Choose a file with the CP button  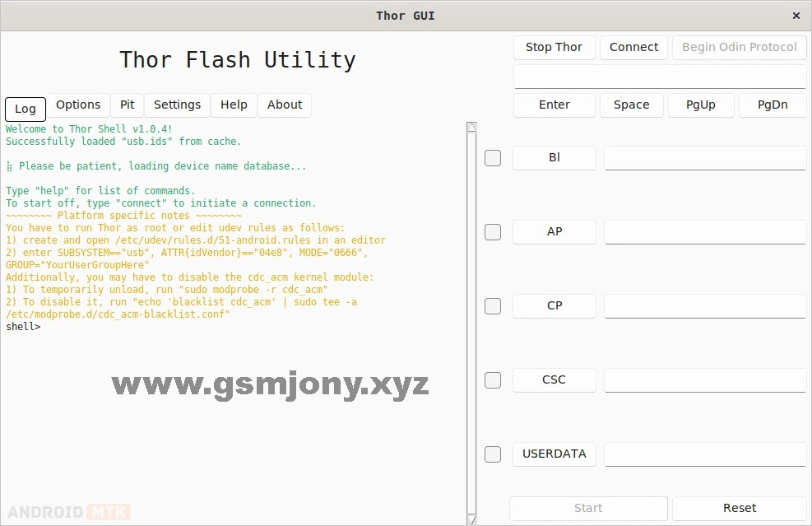click(554, 306)
